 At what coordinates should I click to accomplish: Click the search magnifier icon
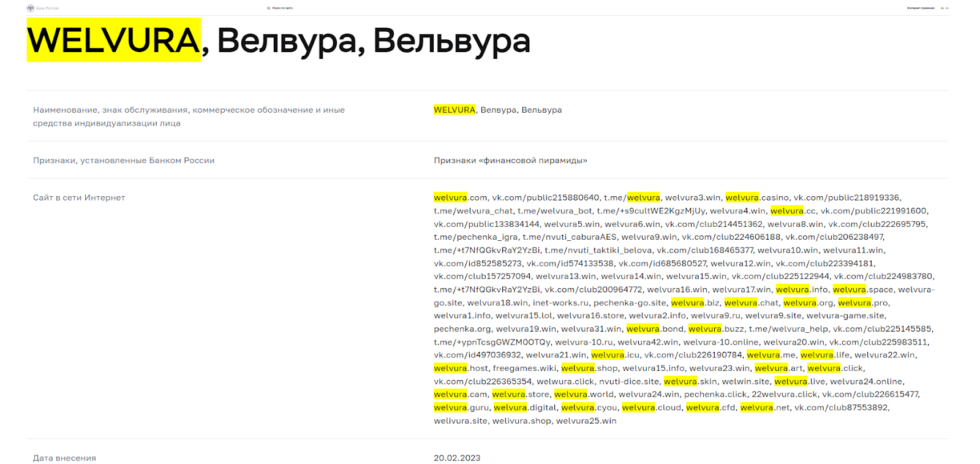268,8
